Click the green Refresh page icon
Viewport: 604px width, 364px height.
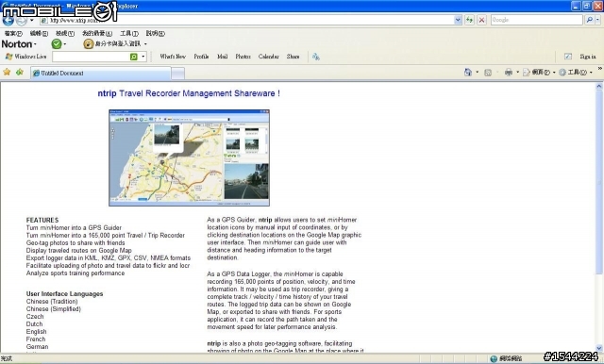pyautogui.click(x=469, y=20)
